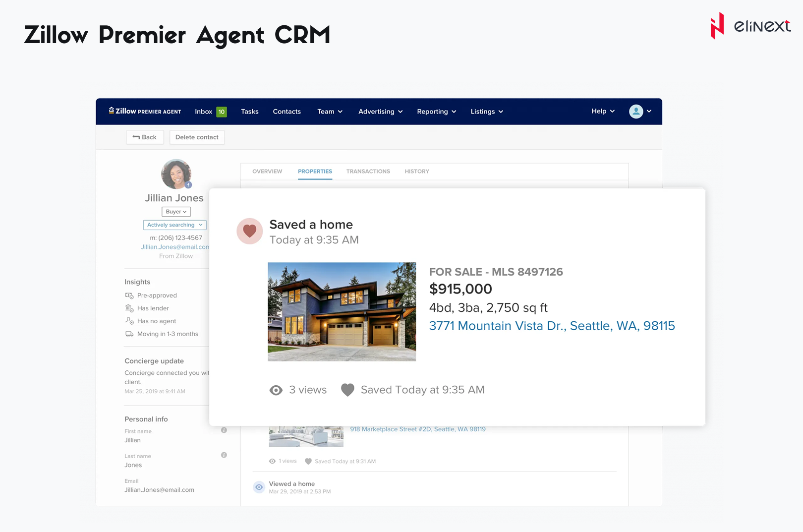Click the Inbox unread count badge
The width and height of the screenshot is (803, 532).
click(x=222, y=112)
